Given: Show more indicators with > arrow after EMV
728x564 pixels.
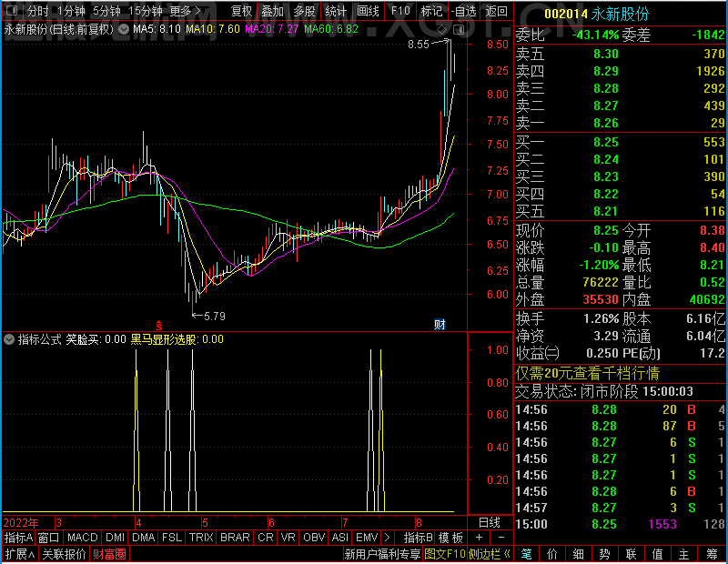Looking at the screenshot, I should [388, 538].
